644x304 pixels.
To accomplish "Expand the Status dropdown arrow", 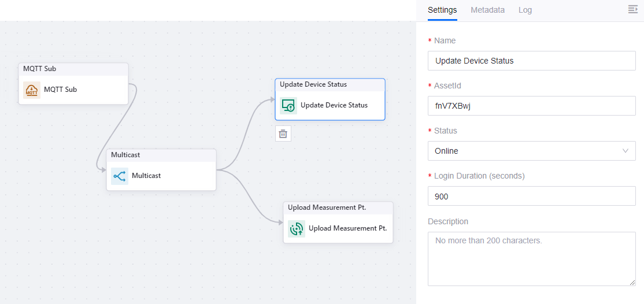I will (x=625, y=151).
